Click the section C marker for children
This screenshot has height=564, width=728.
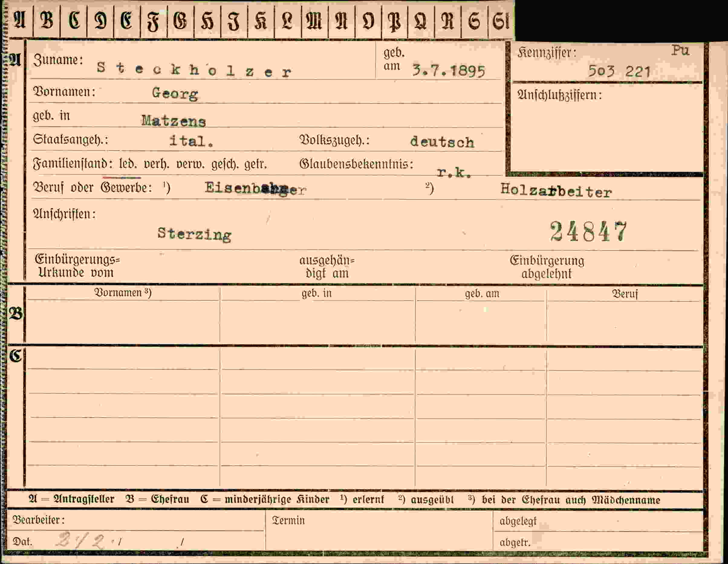click(x=15, y=356)
